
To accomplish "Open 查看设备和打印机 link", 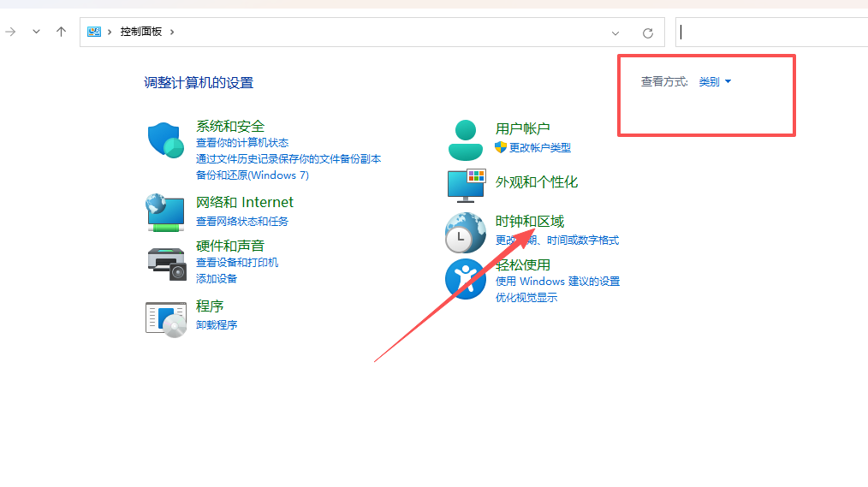I will [x=237, y=263].
